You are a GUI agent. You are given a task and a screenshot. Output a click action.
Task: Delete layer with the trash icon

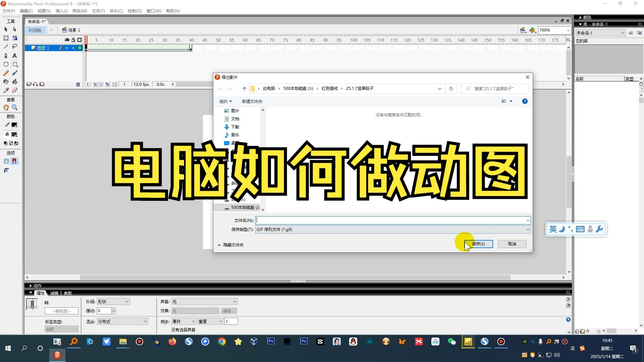point(78,84)
